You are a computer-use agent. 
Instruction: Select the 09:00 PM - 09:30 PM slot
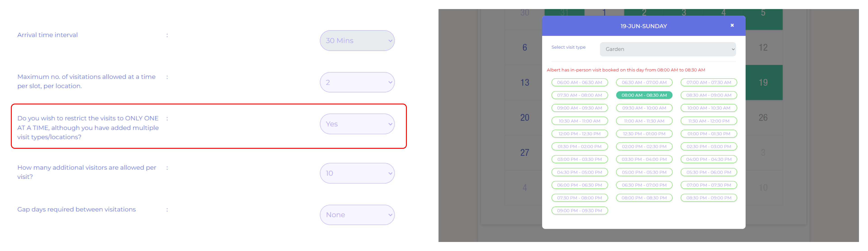tap(579, 211)
